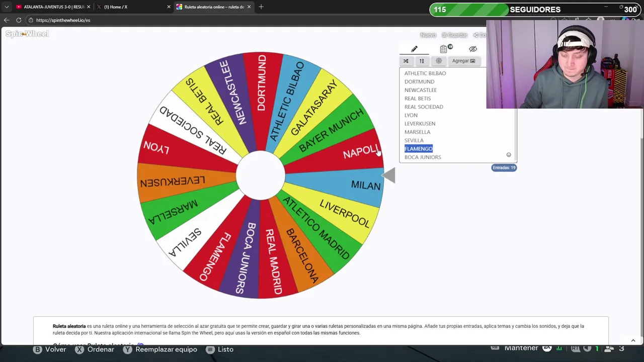The height and width of the screenshot is (362, 644).
Task: Open the wheel customization settings icon
Action: (439, 61)
